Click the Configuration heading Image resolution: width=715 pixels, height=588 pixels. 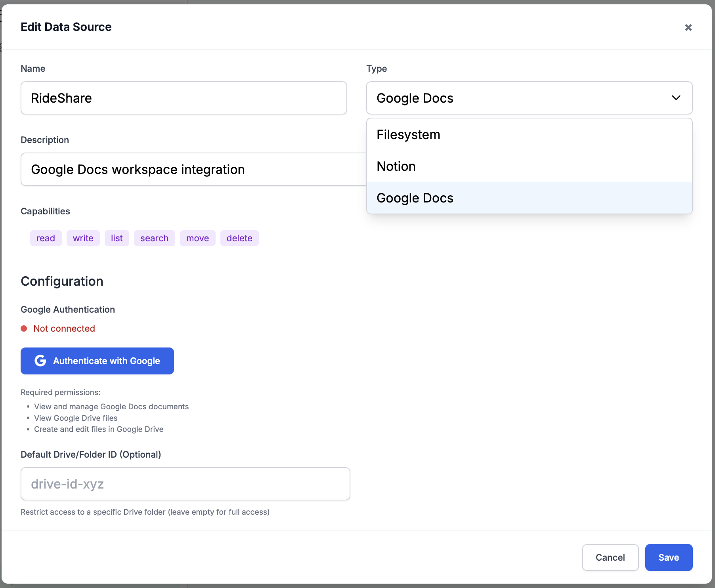(x=62, y=281)
